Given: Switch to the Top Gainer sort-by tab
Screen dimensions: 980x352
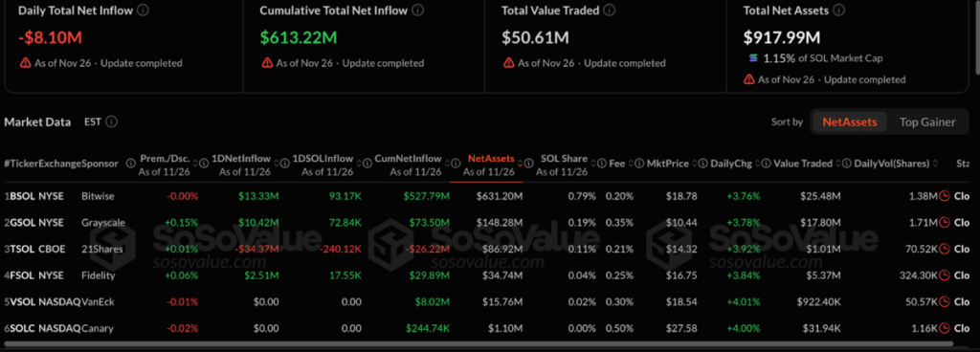Looking at the screenshot, I should point(927,121).
